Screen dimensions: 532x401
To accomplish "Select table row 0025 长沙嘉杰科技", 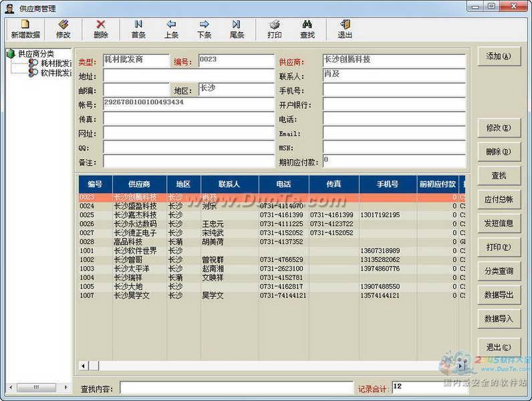I will pos(272,215).
